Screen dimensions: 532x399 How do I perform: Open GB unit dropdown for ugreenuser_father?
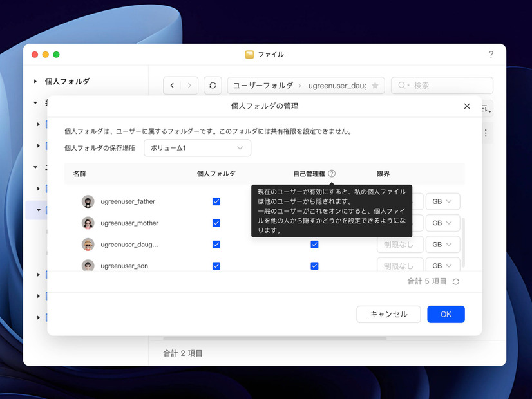tap(442, 201)
